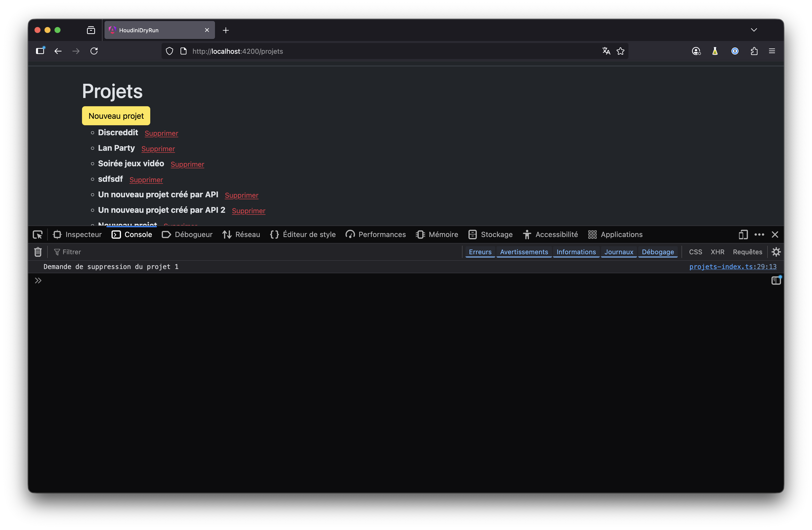
Task: Switch to the Réseau tab
Action: pyautogui.click(x=241, y=234)
